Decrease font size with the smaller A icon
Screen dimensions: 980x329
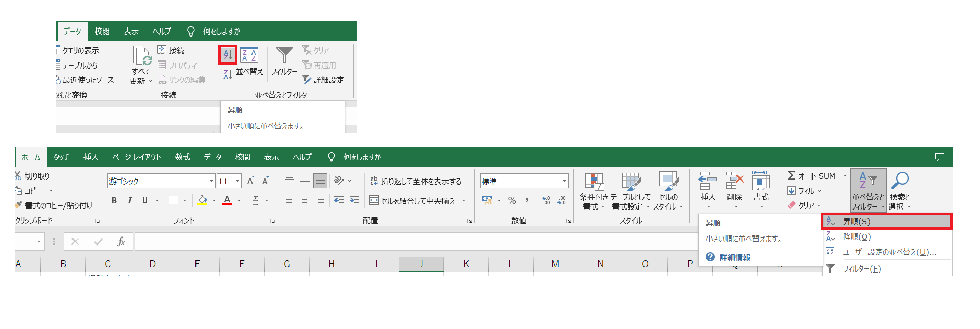pos(265,181)
